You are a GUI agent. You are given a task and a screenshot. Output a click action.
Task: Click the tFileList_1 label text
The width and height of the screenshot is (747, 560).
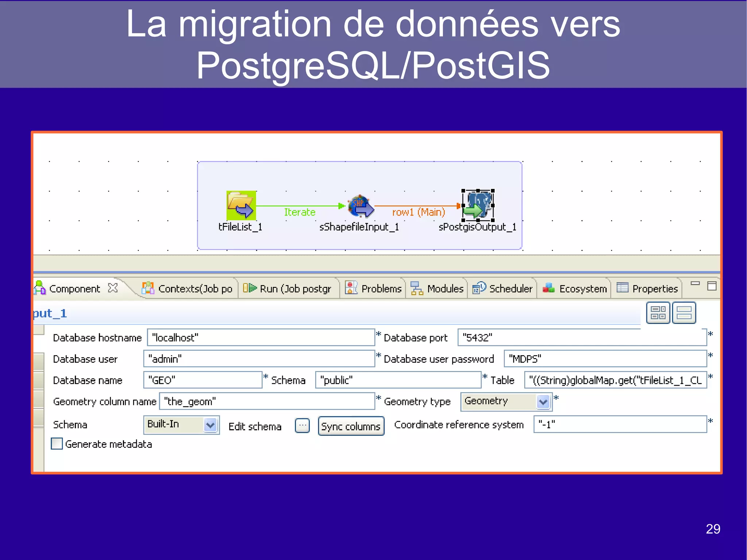click(x=240, y=227)
